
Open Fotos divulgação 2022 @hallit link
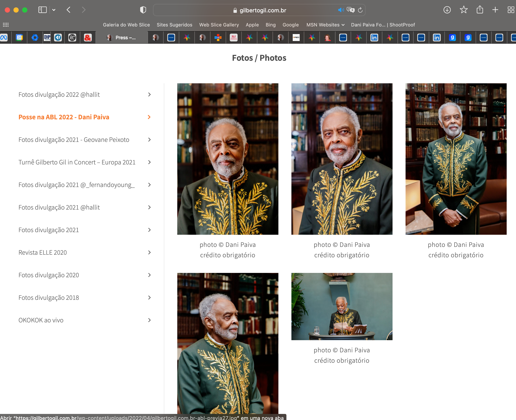pyautogui.click(x=59, y=95)
